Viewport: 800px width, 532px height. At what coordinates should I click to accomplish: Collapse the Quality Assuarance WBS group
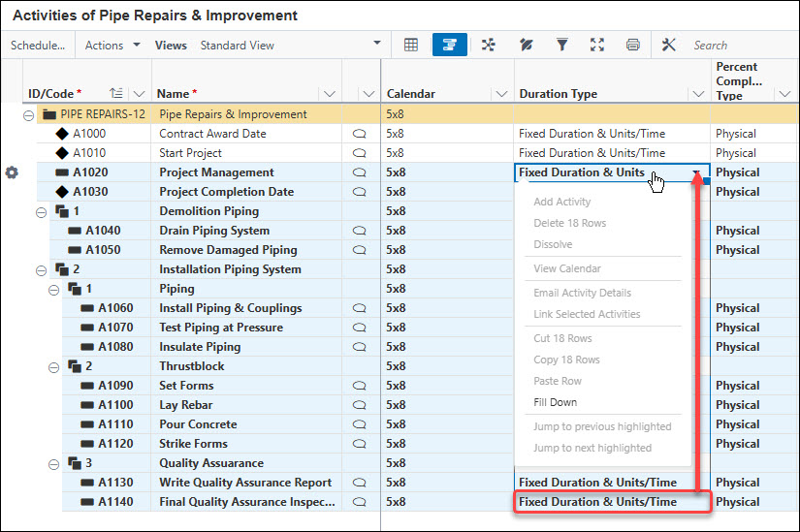click(x=53, y=465)
